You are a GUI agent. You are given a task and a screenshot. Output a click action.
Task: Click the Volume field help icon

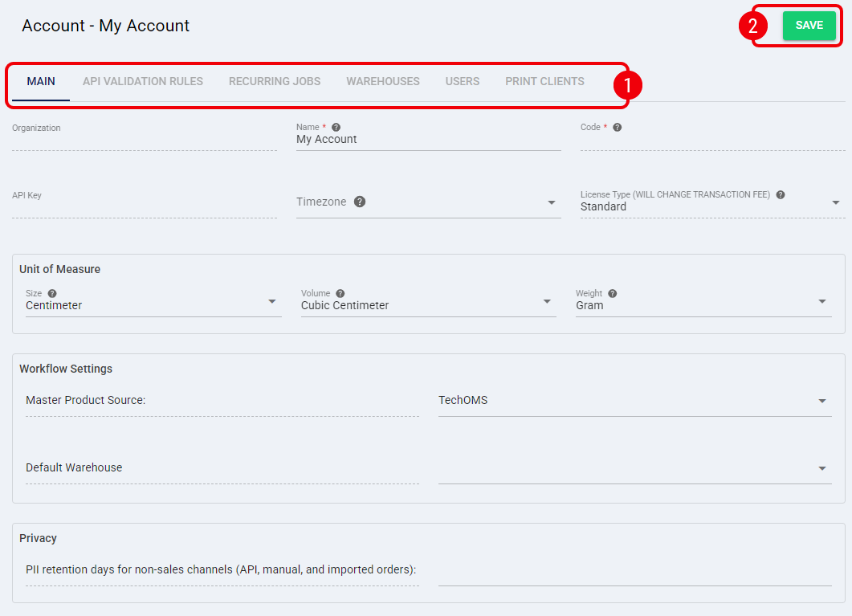click(340, 293)
